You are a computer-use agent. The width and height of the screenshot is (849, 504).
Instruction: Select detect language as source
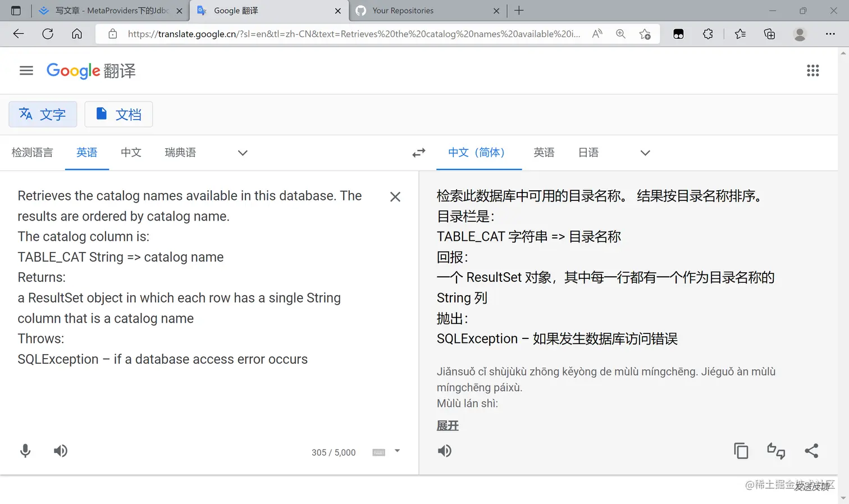(x=33, y=153)
